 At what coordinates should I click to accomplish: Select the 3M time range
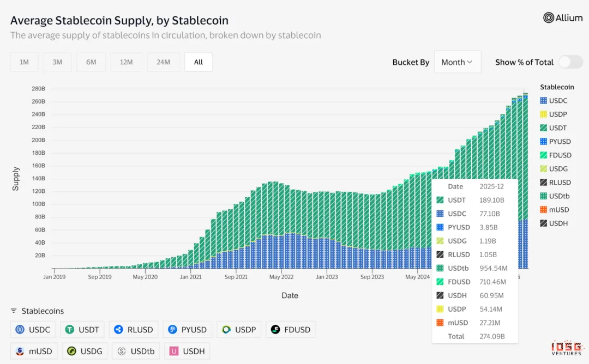57,62
